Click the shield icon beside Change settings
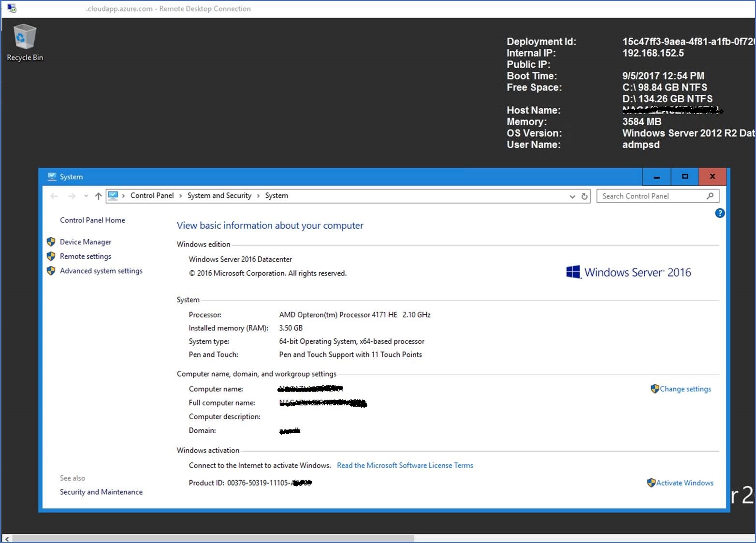 point(655,389)
